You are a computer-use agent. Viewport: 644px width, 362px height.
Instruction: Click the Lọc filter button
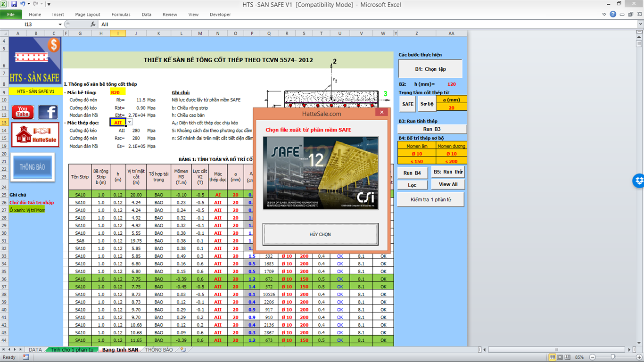point(413,185)
